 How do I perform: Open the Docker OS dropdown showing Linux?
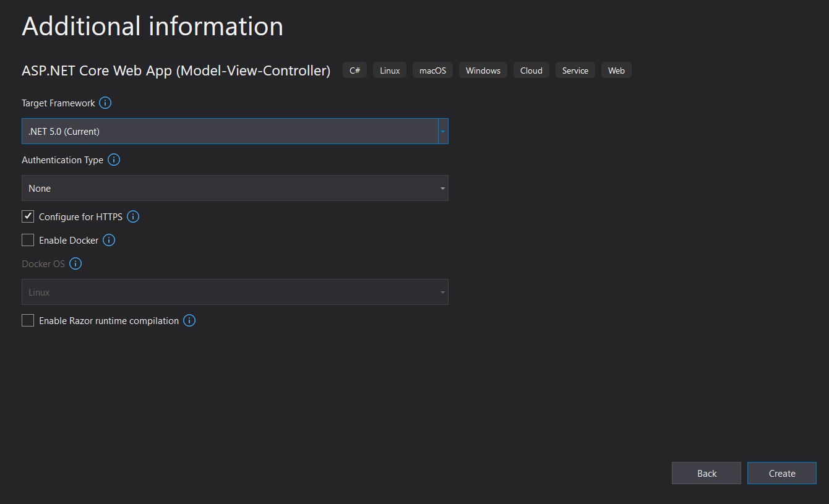pyautogui.click(x=235, y=292)
